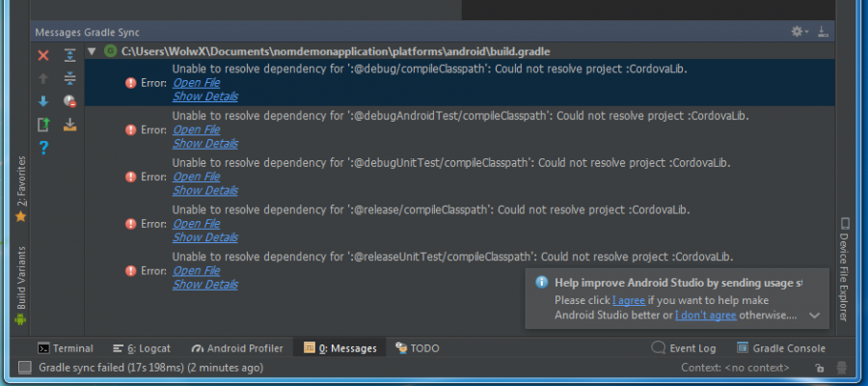Viewport: 868px width, 386px height.
Task: Hide the Messages panel with the pin-down icon
Action: (824, 32)
